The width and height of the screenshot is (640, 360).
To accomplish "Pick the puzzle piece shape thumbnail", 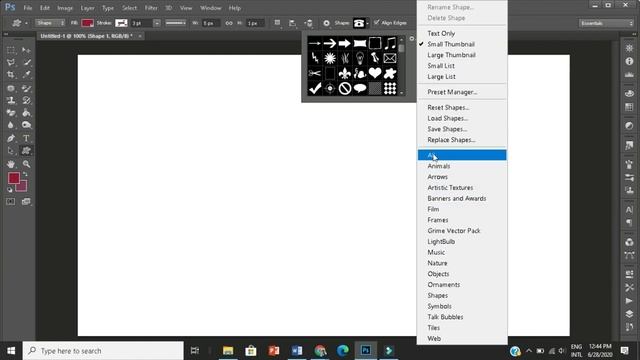I will pyautogui.click(x=390, y=73).
